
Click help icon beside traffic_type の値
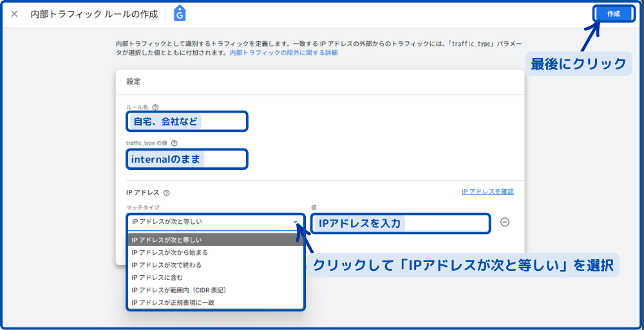pos(174,143)
